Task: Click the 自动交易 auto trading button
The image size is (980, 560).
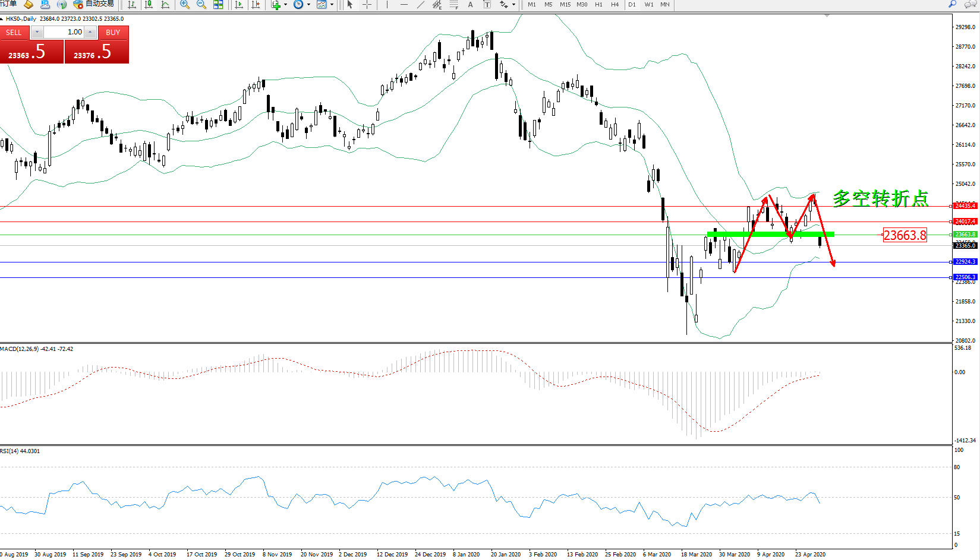Action: 93,4
